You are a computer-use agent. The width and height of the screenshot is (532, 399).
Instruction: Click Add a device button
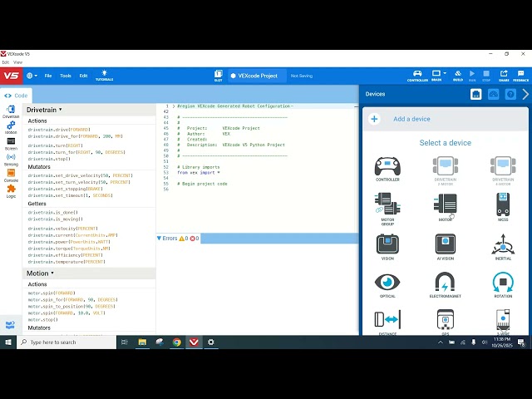click(446, 119)
